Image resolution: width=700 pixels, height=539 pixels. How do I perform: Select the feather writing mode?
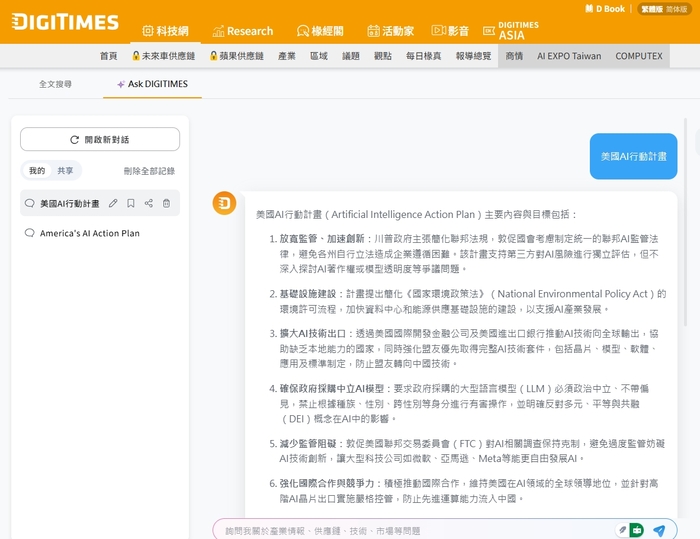coord(621,530)
